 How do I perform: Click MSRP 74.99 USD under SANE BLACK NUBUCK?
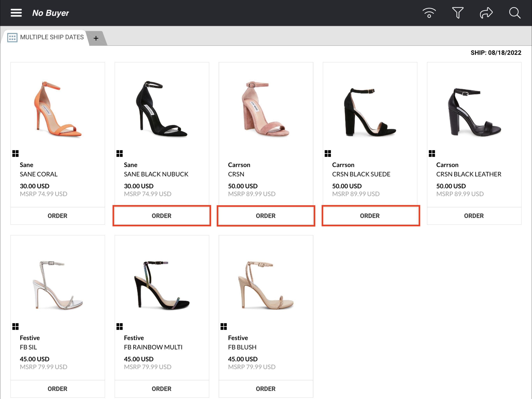point(148,194)
